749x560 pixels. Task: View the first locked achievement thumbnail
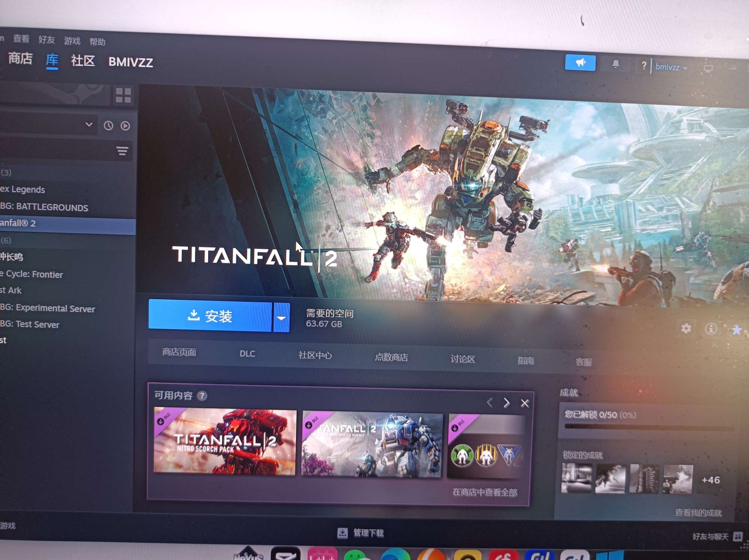coord(576,478)
